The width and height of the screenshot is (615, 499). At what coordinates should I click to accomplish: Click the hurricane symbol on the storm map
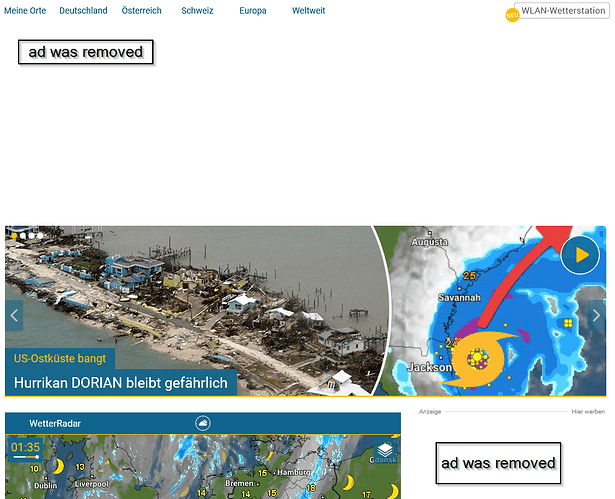coord(478,360)
